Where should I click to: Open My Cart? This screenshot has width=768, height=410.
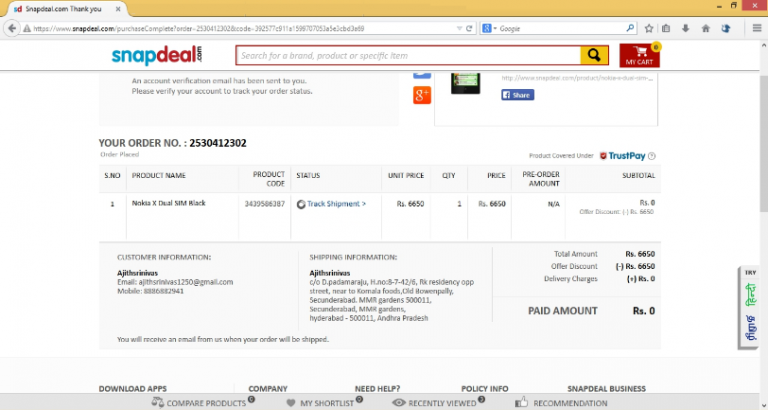(x=639, y=55)
